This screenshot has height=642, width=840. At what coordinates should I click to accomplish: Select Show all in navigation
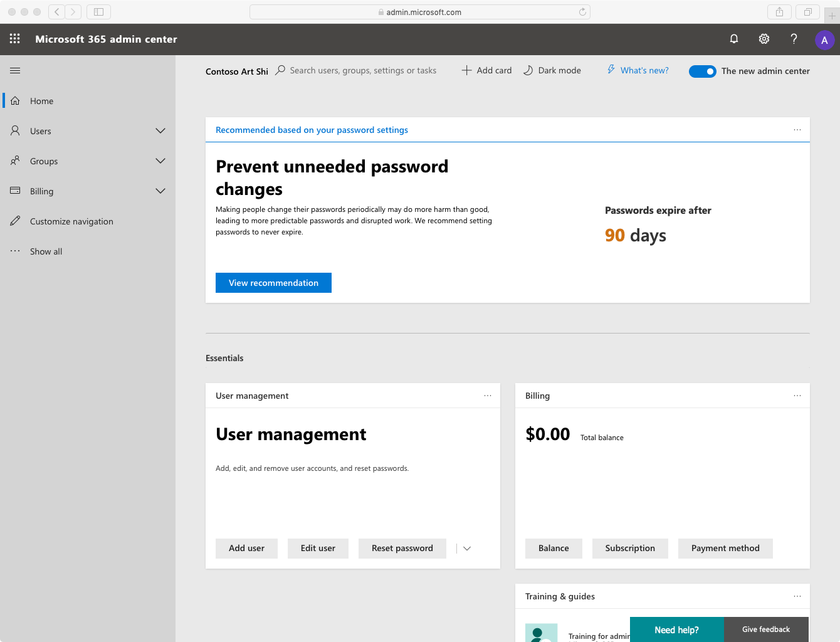[x=88, y=251]
